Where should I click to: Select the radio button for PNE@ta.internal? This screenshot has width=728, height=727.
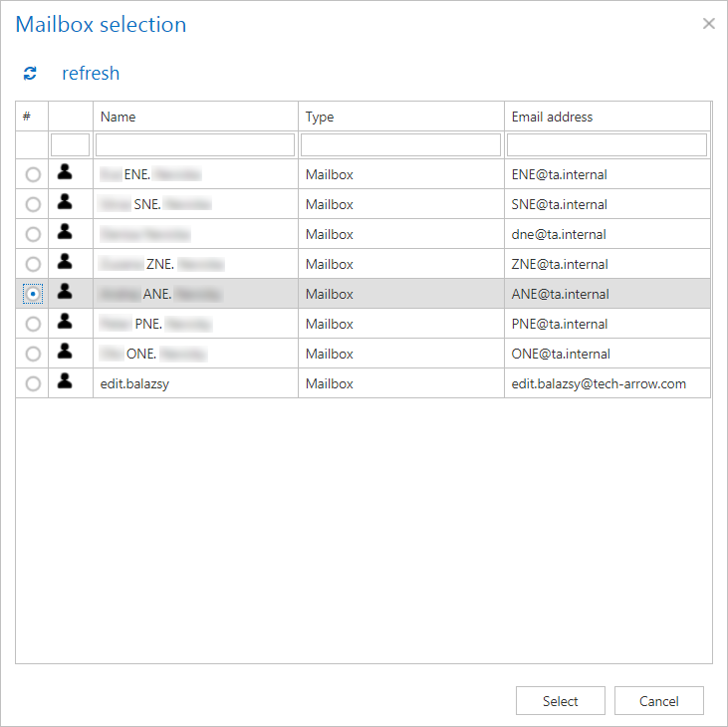33,324
